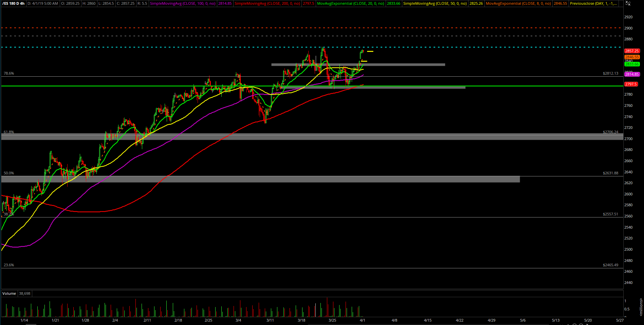Click the 8 EMA header value 2846.55
Screen dimensions: 644x325
(560, 3)
